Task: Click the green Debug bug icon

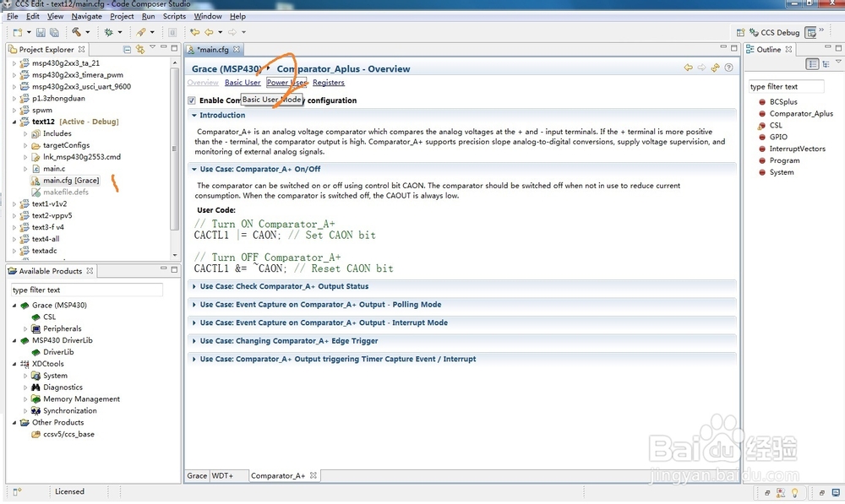Action: 108,32
